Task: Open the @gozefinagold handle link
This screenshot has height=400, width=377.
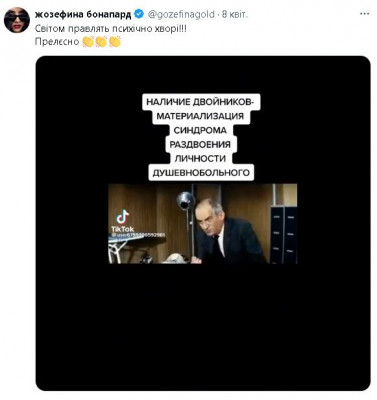Action: pyautogui.click(x=181, y=14)
